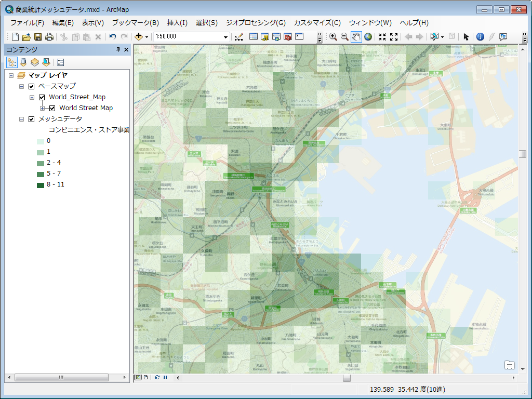Open the ヘルプ(H) menu
This screenshot has width=532, height=399.
click(414, 23)
